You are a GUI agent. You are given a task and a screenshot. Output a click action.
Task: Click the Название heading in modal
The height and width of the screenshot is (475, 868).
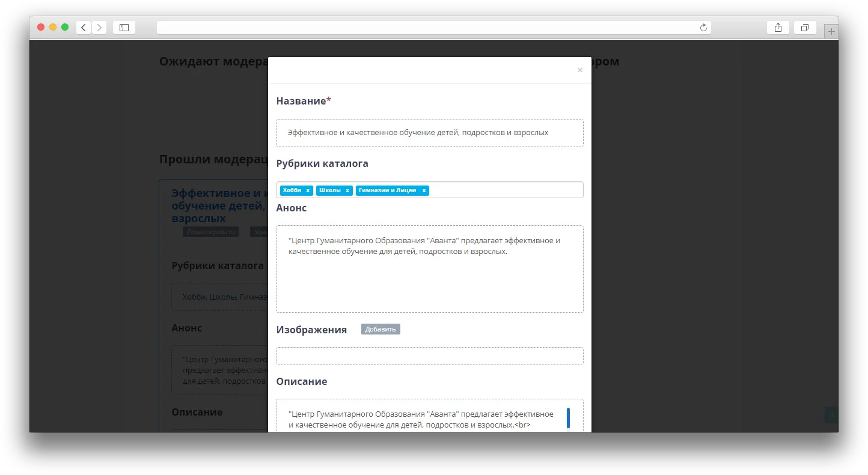point(304,101)
